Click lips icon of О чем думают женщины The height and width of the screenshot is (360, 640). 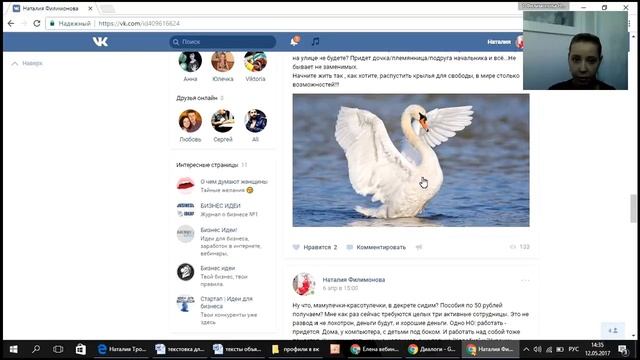(x=185, y=185)
